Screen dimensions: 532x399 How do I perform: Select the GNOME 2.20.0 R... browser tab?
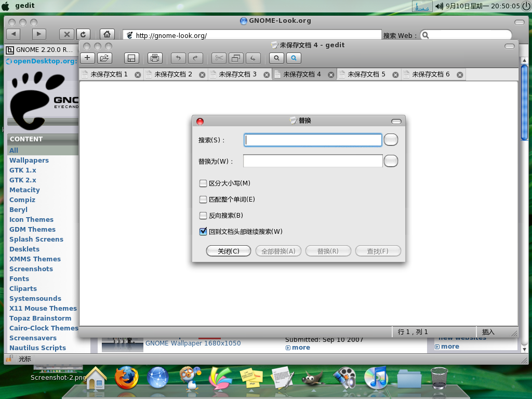click(x=42, y=50)
